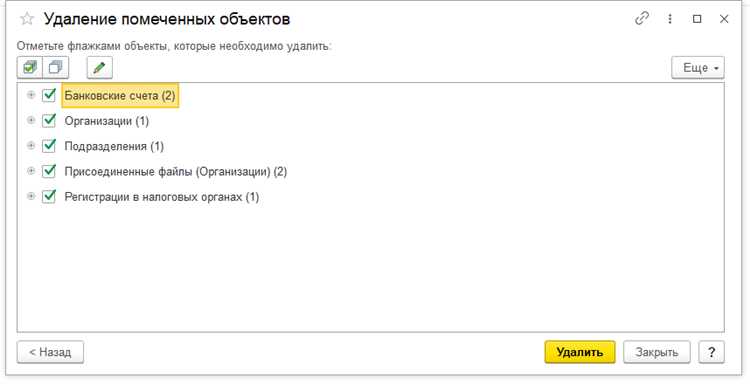Toggle Регистрации в налоговых органах checkbox
The height and width of the screenshot is (384, 750).
[49, 197]
